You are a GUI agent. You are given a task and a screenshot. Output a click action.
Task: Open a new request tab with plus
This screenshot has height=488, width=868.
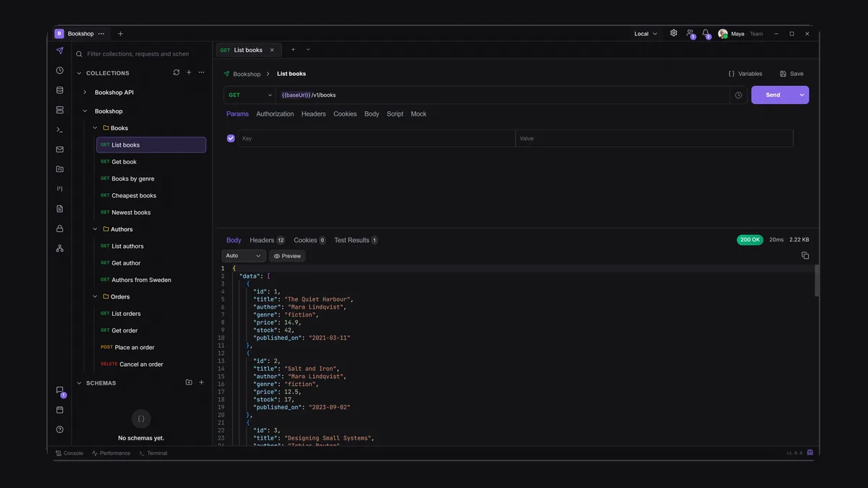(x=293, y=50)
